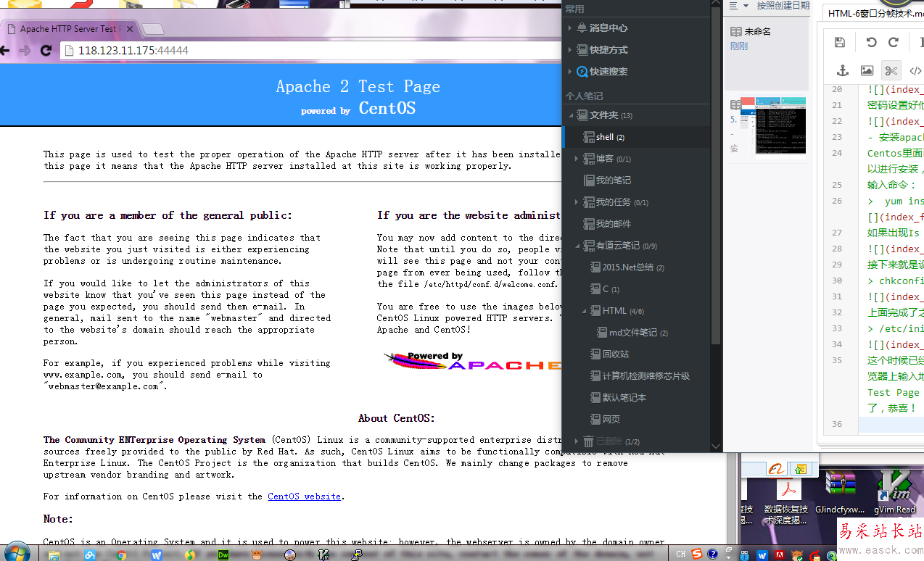924x561 pixels.
Task: Collapse the 文件夹 tree node
Action: [x=571, y=115]
